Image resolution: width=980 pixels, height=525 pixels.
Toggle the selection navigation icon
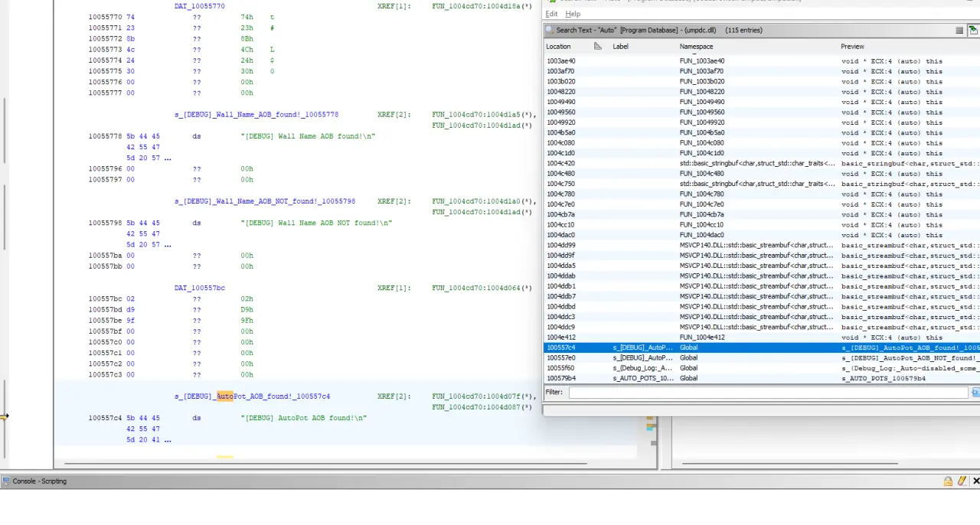(974, 31)
